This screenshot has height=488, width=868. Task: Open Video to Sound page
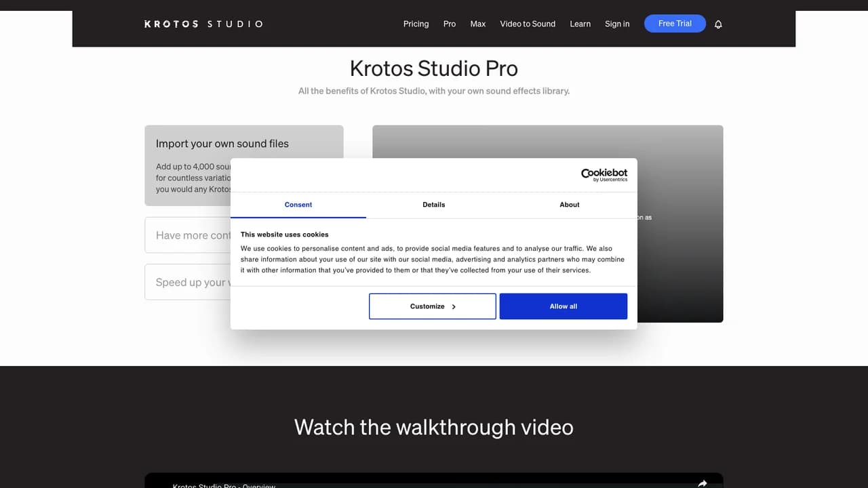(x=528, y=24)
